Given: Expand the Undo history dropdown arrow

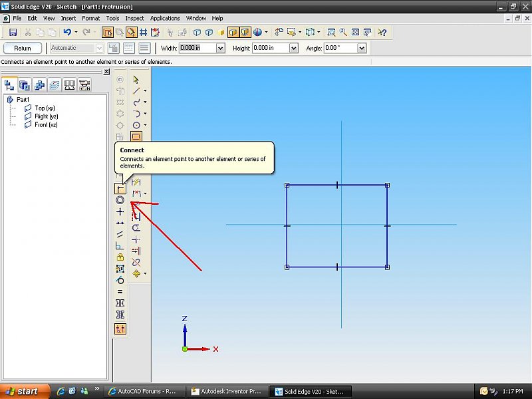Looking at the screenshot, I should click(76, 32).
